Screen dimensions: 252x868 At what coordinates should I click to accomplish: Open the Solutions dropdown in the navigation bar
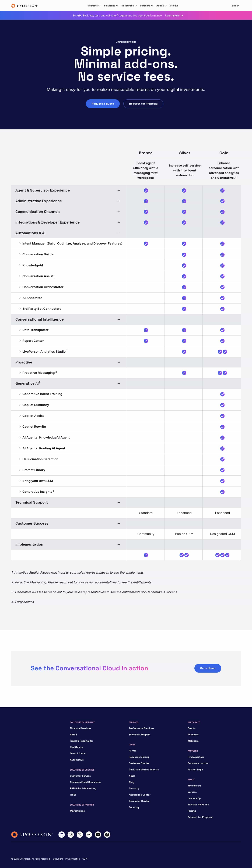click(110, 6)
